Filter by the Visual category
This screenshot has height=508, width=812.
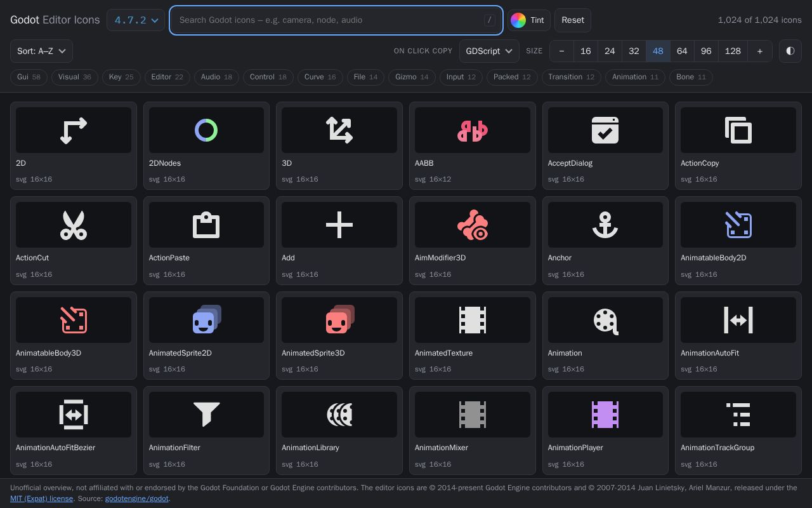(x=75, y=77)
